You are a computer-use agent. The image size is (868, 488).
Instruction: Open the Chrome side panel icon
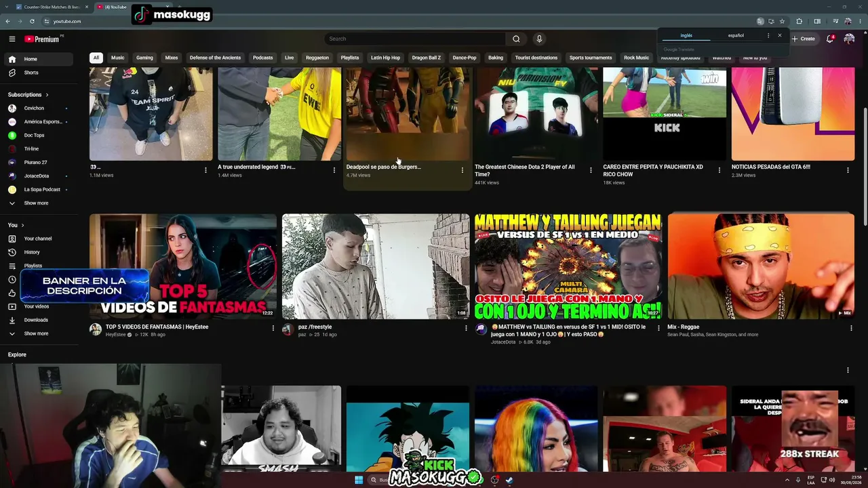pyautogui.click(x=817, y=21)
